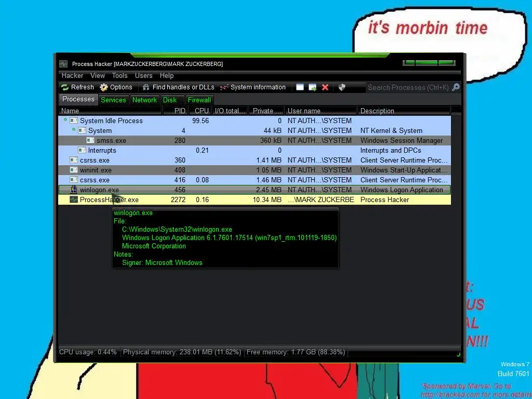The height and width of the screenshot is (399, 532).
Task: Sort by the Description column header
Action: tap(404, 111)
